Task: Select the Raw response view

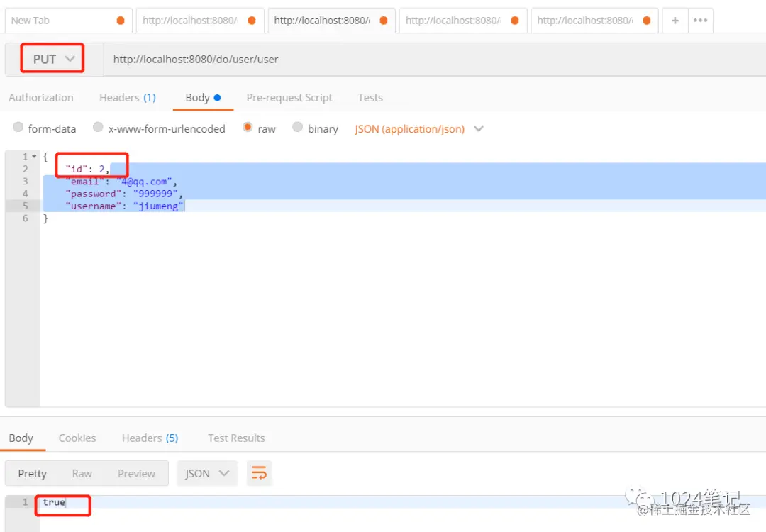Action: 82,473
